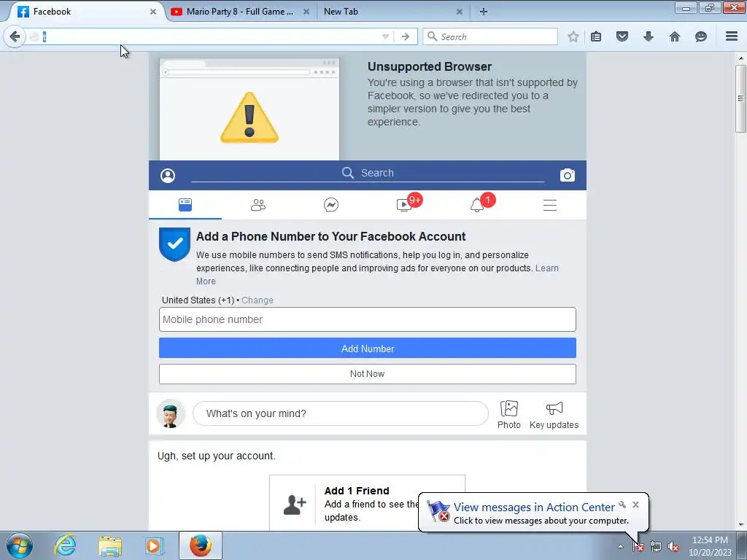Go to Firefox Home icon

click(675, 36)
